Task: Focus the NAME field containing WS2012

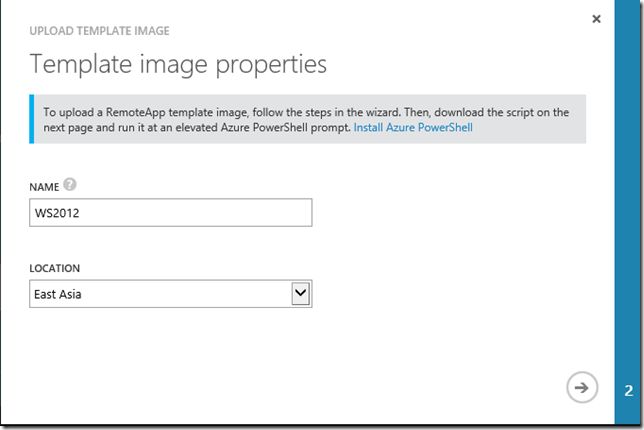Action: click(170, 213)
